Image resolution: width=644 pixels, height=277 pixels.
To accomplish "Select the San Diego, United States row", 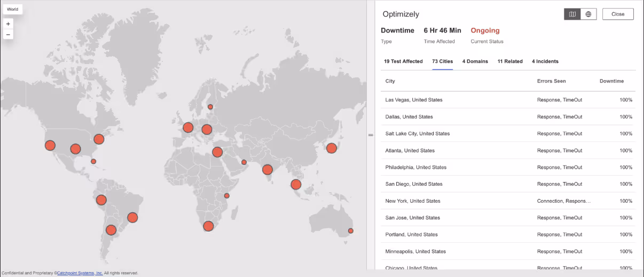I will pos(508,184).
